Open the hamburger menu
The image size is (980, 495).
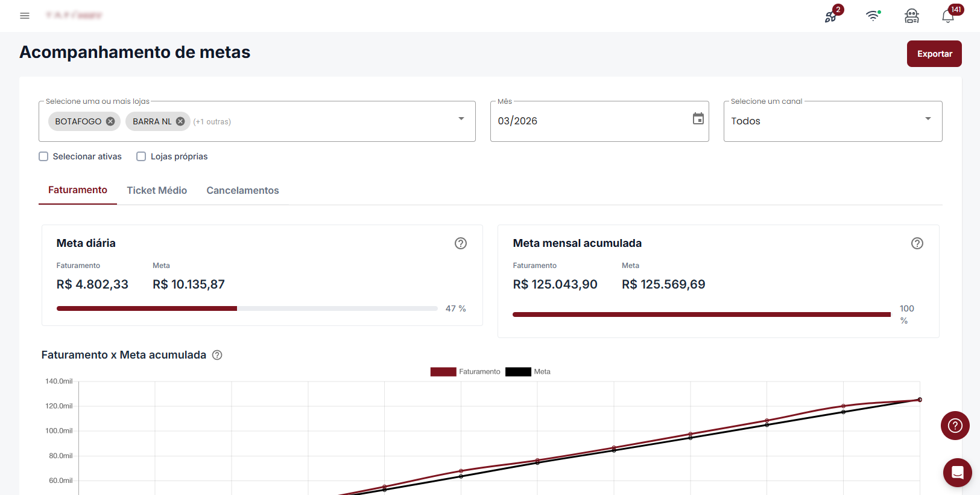pyautogui.click(x=25, y=16)
